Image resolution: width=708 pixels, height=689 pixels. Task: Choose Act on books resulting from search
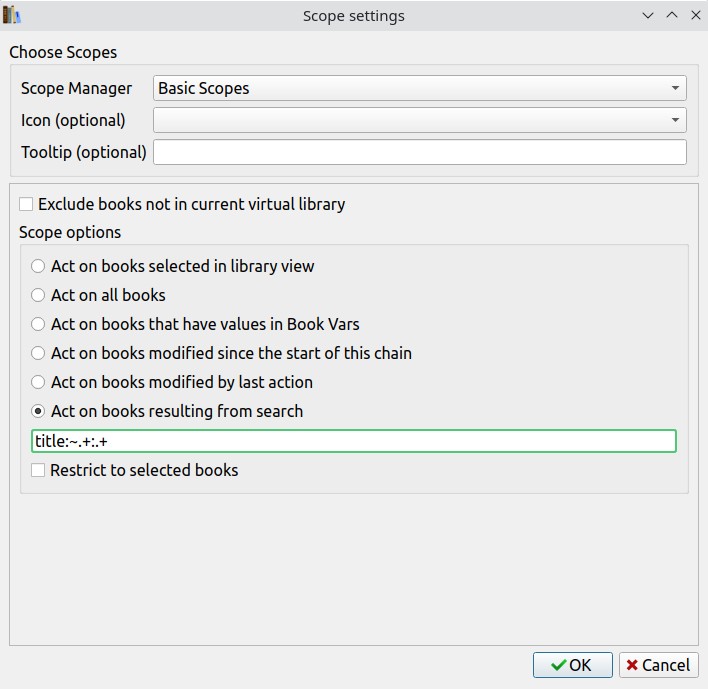pyautogui.click(x=38, y=411)
